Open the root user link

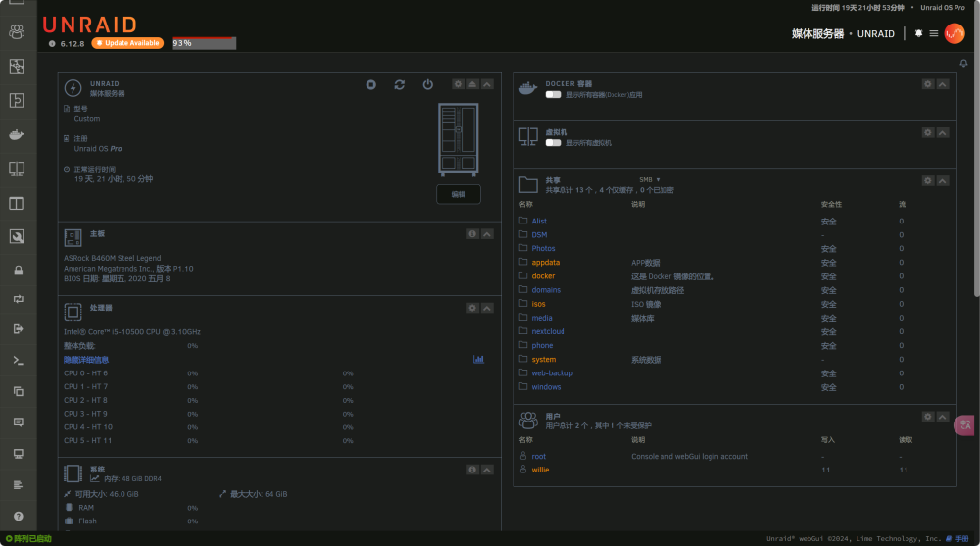[539, 456]
